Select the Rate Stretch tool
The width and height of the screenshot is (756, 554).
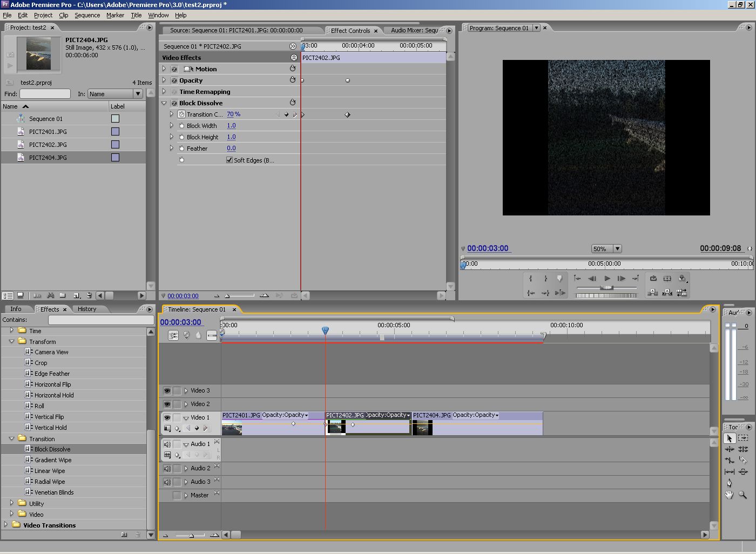730,461
